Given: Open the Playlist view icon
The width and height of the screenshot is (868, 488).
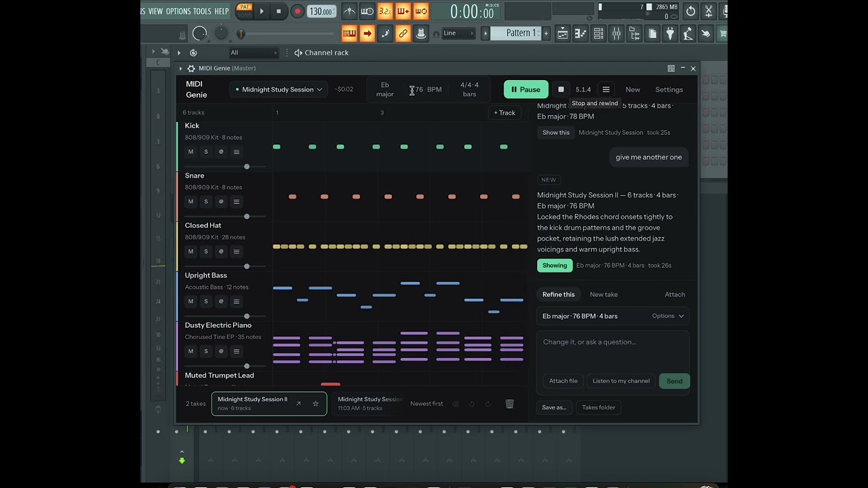Looking at the screenshot, I should [563, 33].
